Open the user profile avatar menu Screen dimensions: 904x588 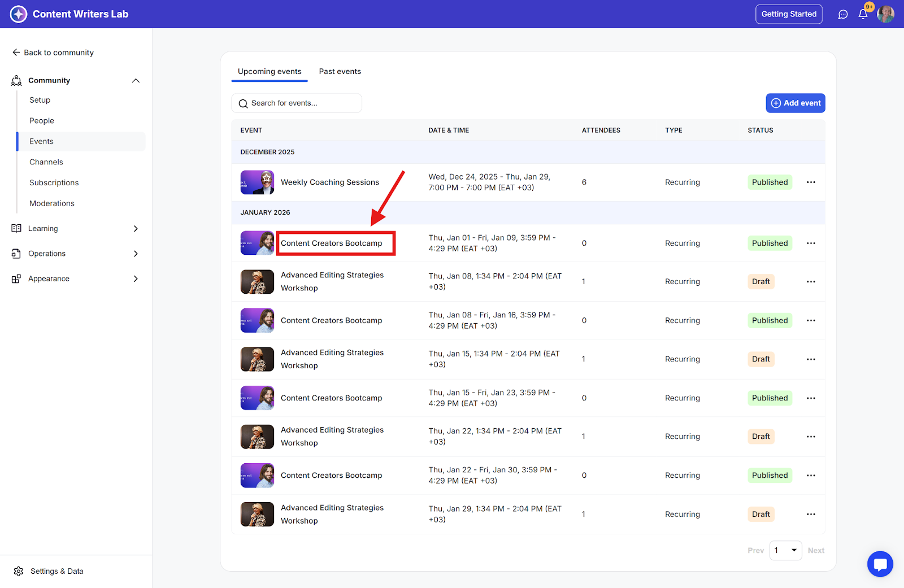point(885,14)
